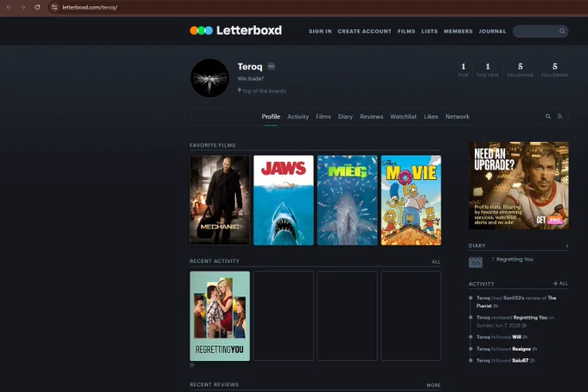Click the GET PRO ad banner
The image size is (588, 392).
pyautogui.click(x=519, y=185)
